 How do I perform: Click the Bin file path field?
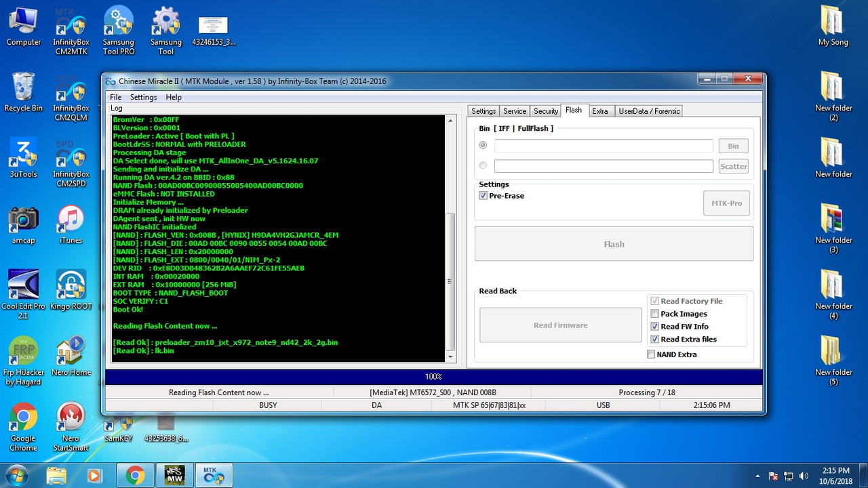click(x=604, y=146)
